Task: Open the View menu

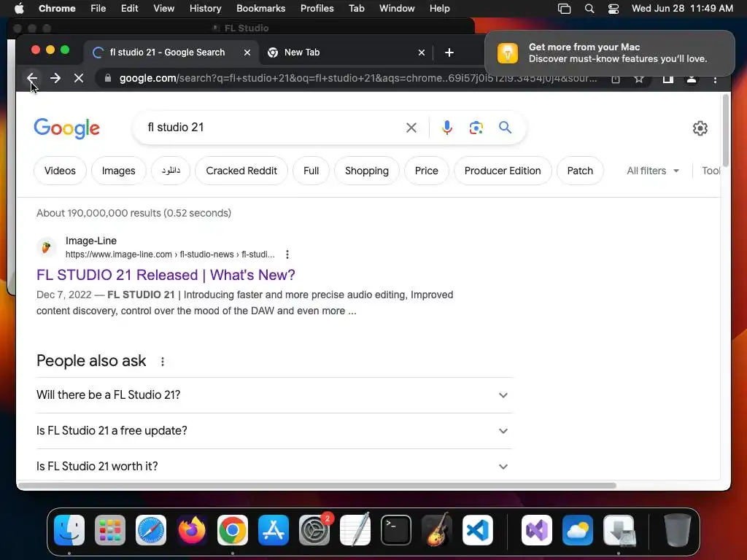Action: [164, 9]
